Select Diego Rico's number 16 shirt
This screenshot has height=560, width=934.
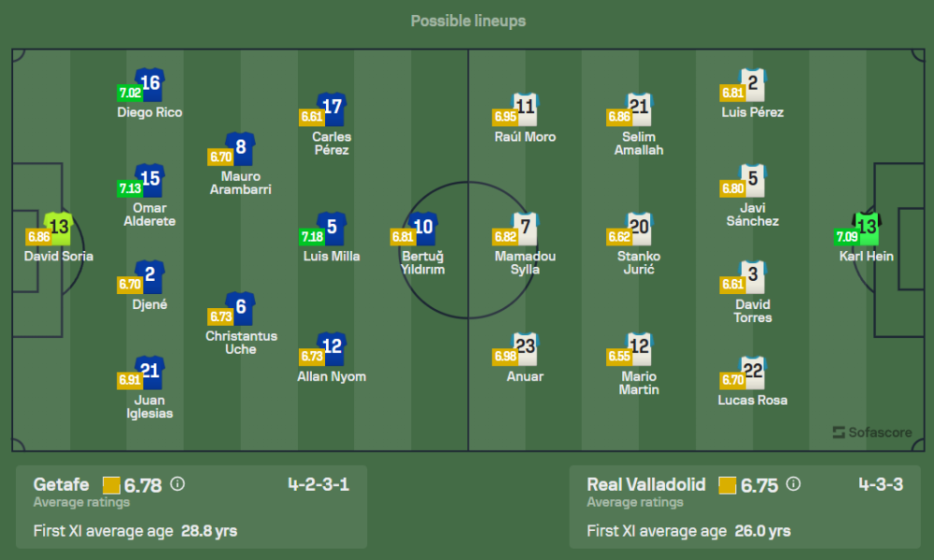point(149,85)
